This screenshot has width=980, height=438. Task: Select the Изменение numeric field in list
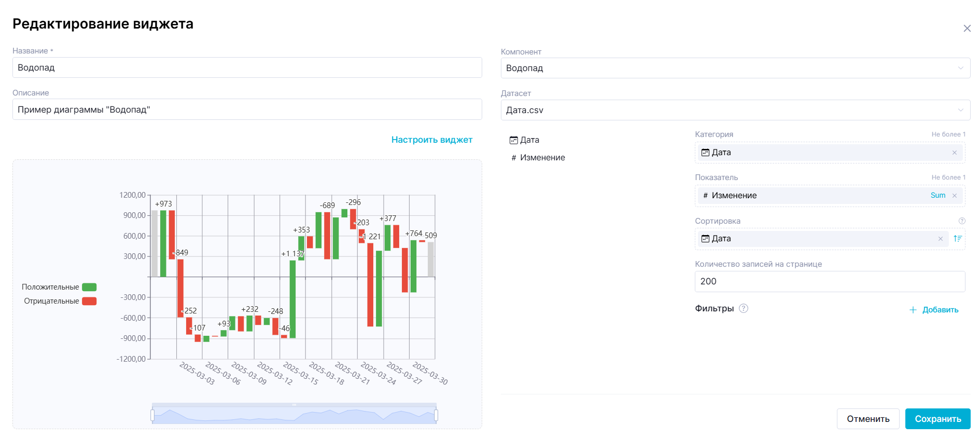(x=542, y=158)
